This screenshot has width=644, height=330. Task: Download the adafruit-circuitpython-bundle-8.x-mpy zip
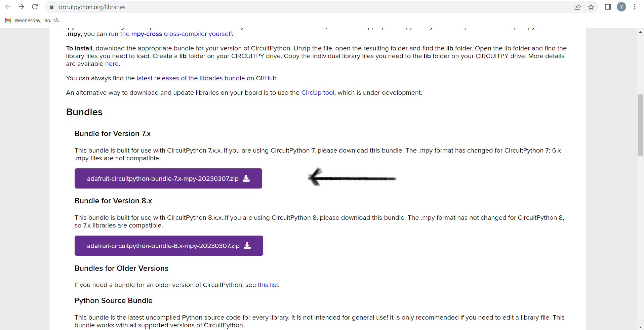[x=168, y=246]
